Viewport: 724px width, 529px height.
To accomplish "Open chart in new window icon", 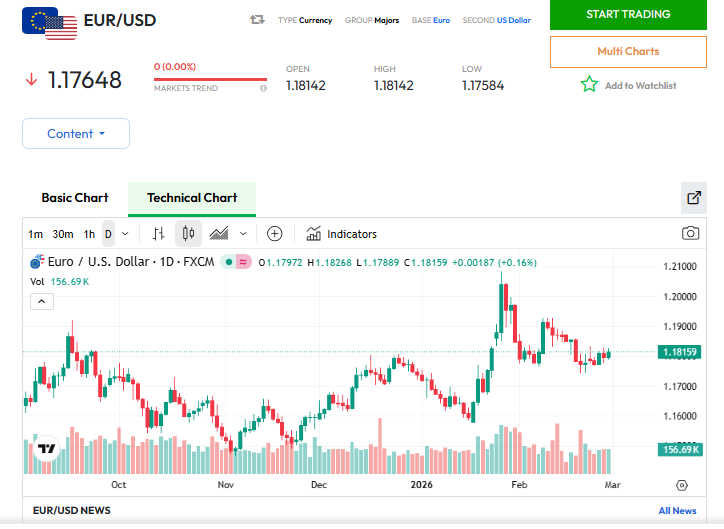I will pyautogui.click(x=694, y=198).
